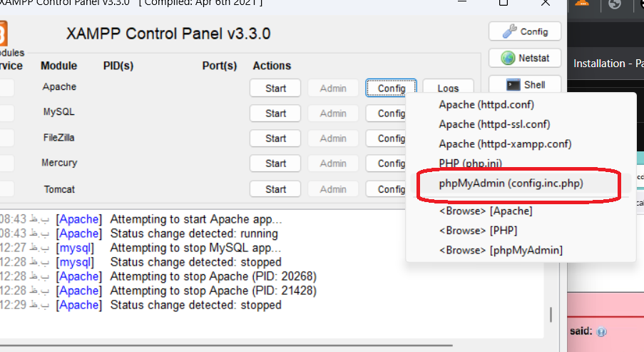Toggle Tomcat service checkbox

(x=6, y=189)
